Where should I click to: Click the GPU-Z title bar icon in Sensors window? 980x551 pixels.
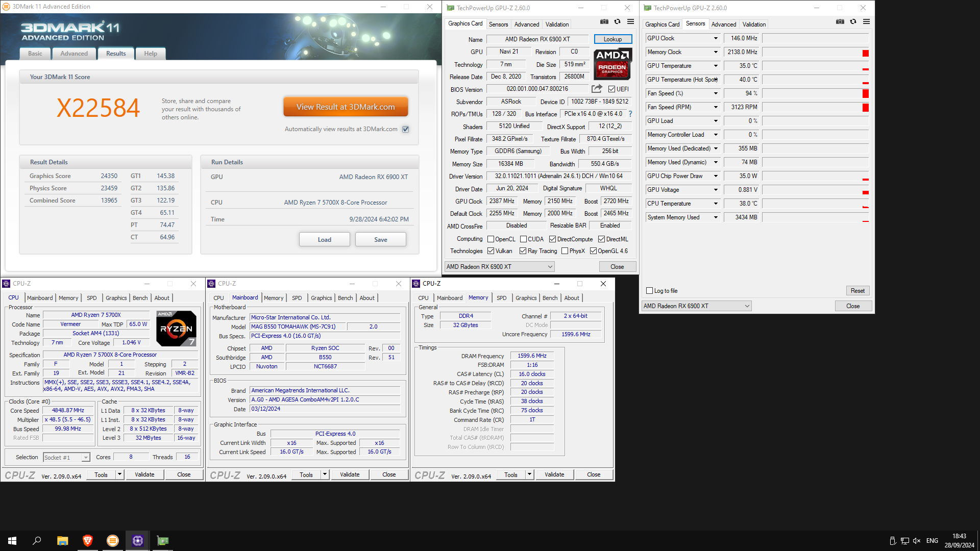point(647,8)
